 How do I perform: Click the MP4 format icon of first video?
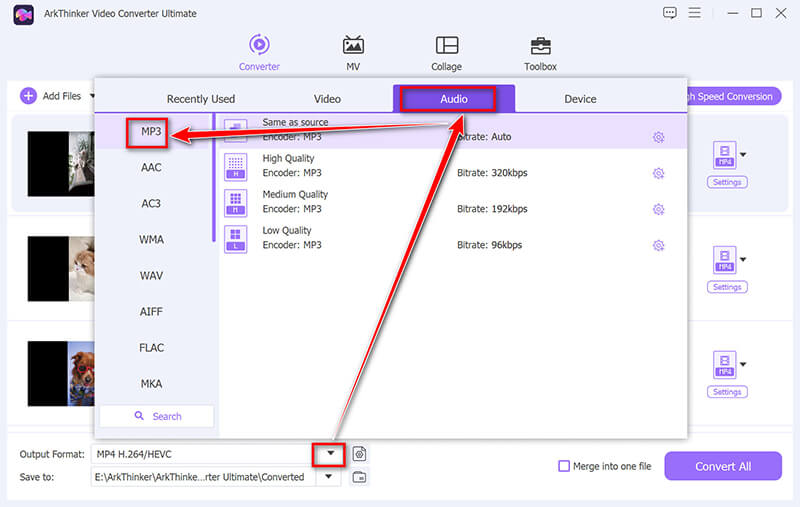pyautogui.click(x=724, y=155)
